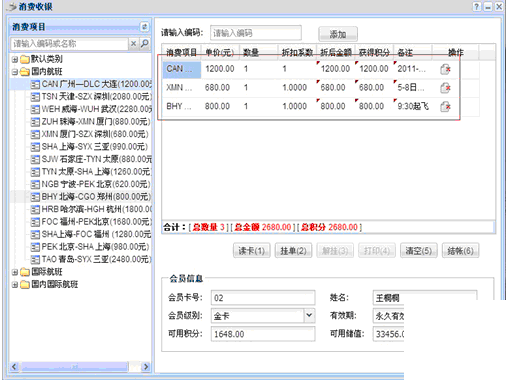
Task: Select BHY 北海-CGO 郑州 tree item
Action: 96,197
